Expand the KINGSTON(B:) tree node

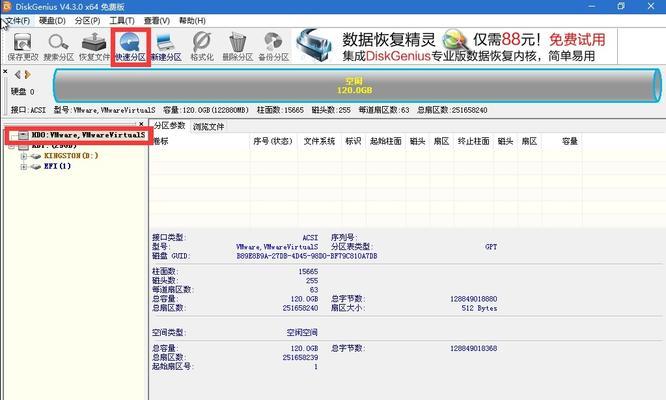[x=24, y=156]
